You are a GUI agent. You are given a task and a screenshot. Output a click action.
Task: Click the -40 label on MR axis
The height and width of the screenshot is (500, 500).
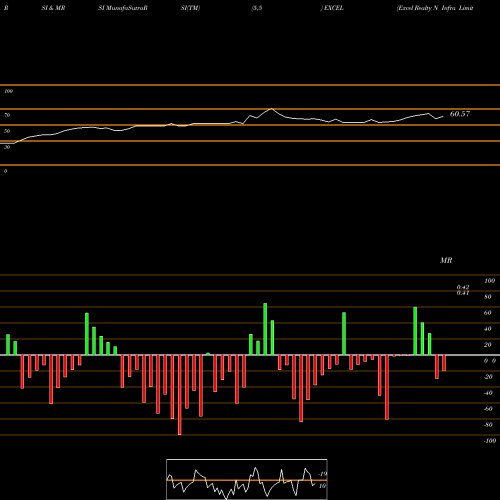pos(488,393)
